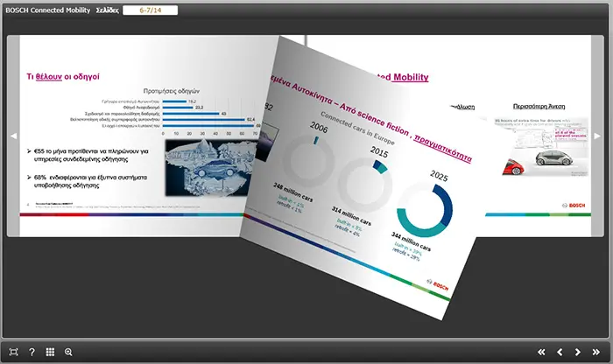Click the right side flip arrow
The image size is (613, 364).
[x=597, y=136]
